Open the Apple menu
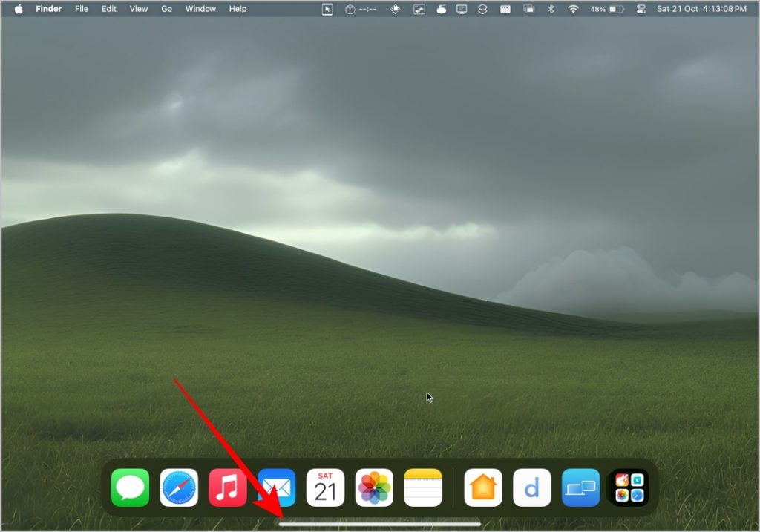760x532 pixels. click(19, 9)
